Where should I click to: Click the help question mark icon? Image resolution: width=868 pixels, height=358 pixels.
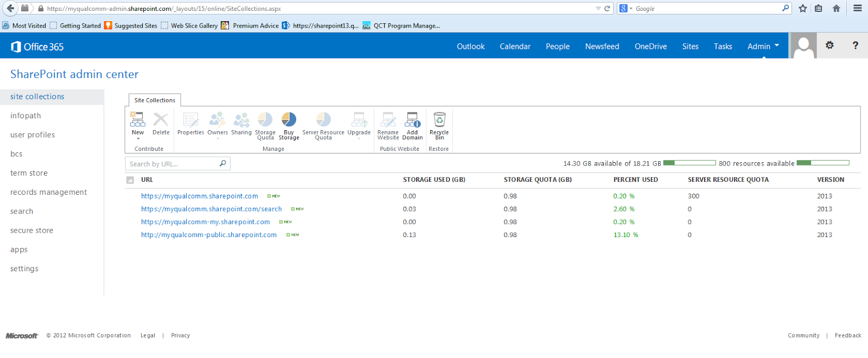[x=856, y=46]
